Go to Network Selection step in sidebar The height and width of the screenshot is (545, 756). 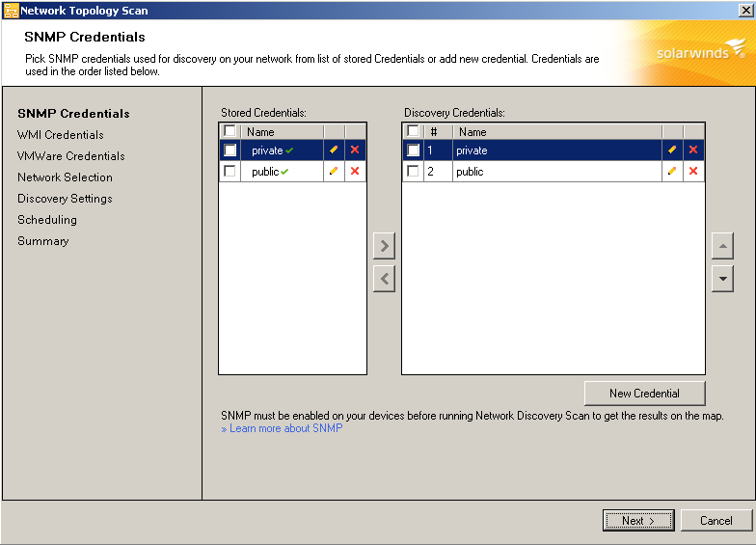pyautogui.click(x=65, y=177)
